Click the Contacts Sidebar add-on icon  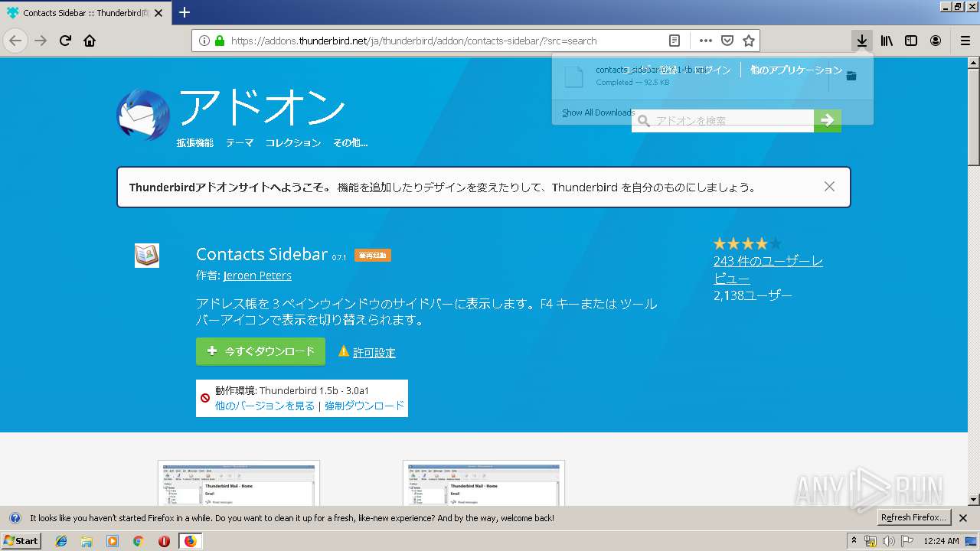(x=147, y=256)
